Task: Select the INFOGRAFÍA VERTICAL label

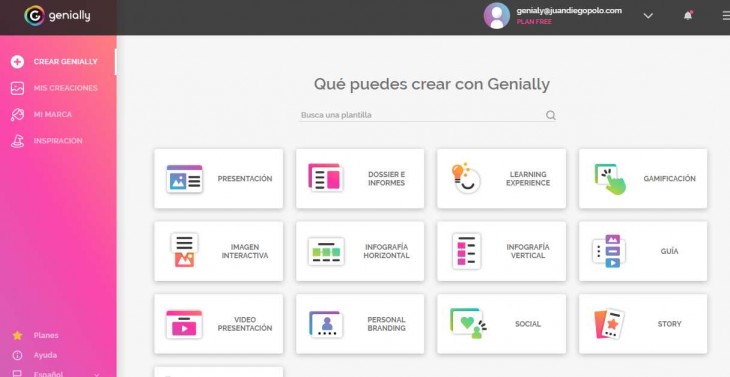Action: click(x=528, y=251)
